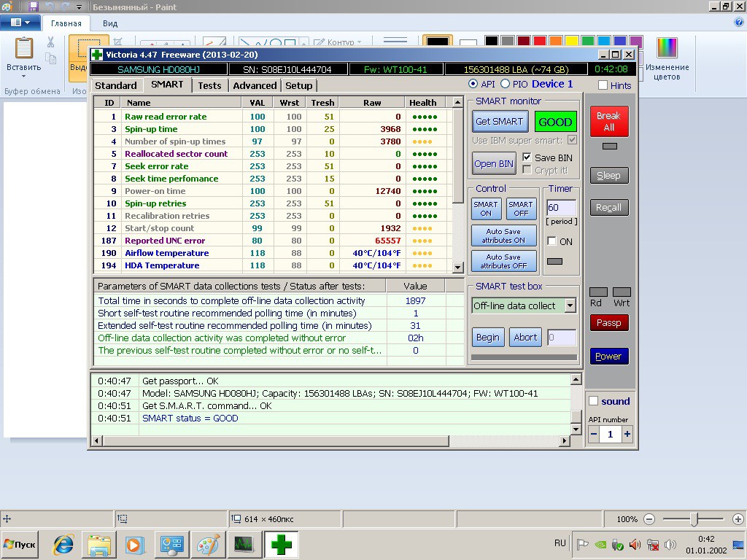Toggle the Save BIN checkbox
The image size is (747, 560).
527,157
